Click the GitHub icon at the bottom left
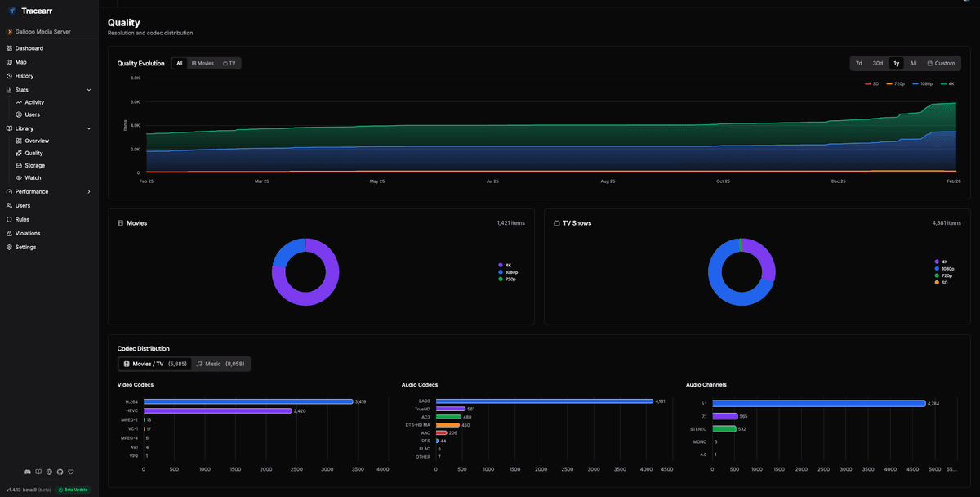 59,472
